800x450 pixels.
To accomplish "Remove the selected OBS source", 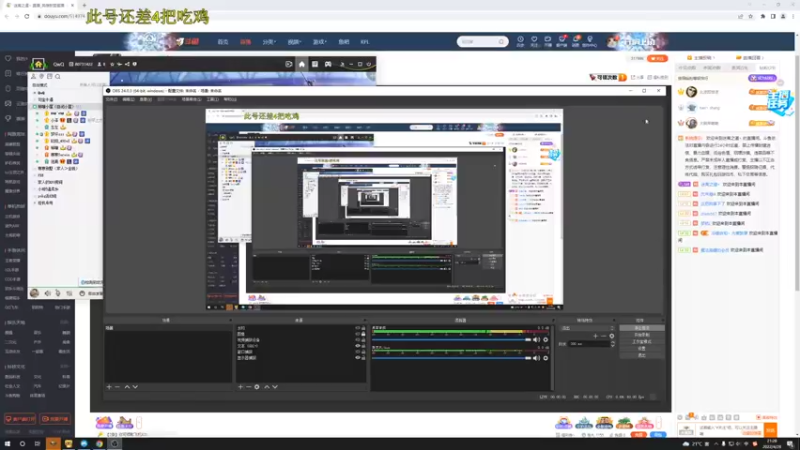I will click(x=248, y=387).
